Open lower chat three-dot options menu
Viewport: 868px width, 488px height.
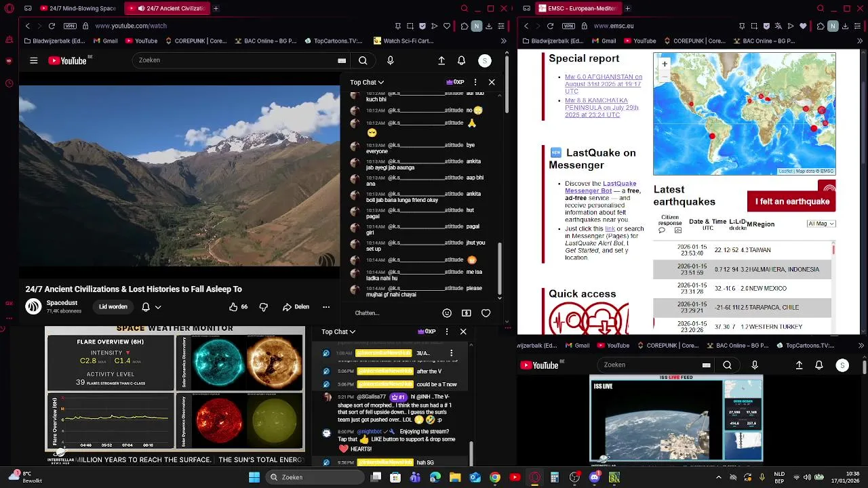point(446,331)
